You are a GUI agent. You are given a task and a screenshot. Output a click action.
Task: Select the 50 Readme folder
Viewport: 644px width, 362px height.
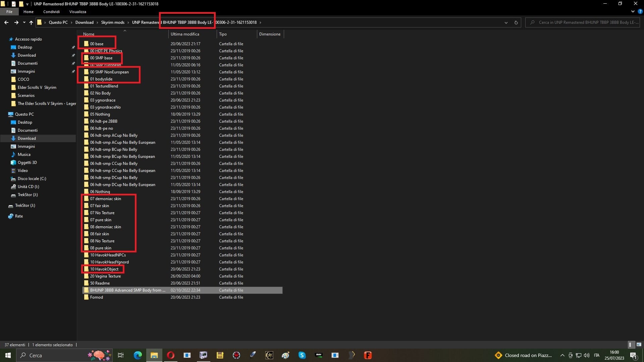pos(100,283)
